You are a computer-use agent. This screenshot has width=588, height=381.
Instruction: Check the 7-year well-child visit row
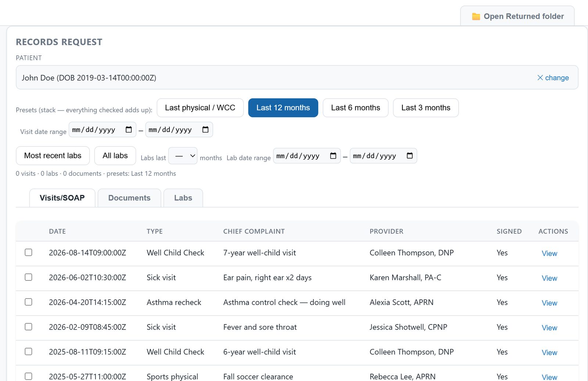point(28,253)
